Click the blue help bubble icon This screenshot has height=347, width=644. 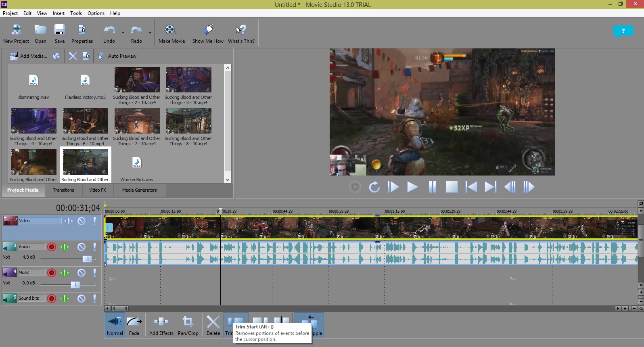(623, 31)
